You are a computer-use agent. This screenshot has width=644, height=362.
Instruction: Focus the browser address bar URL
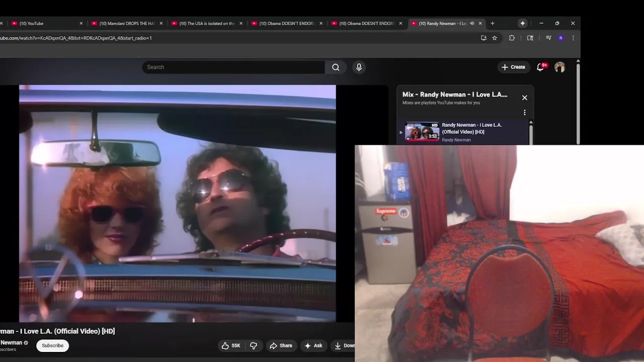point(75,38)
